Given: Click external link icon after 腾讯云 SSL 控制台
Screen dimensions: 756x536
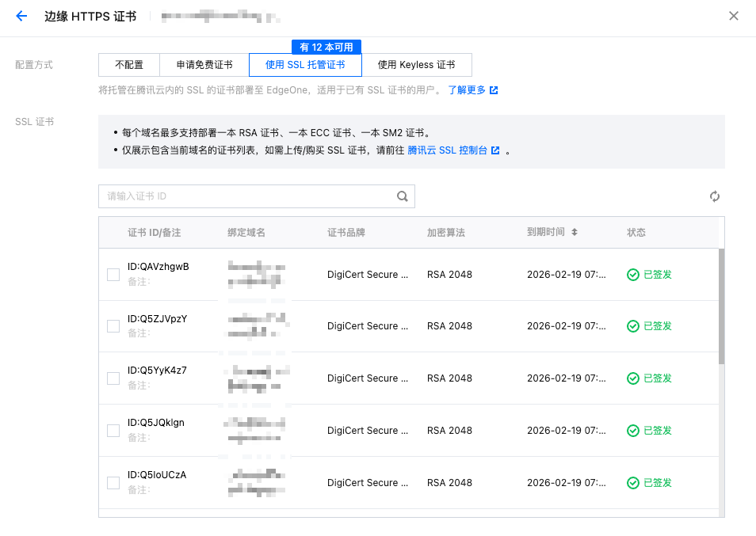Looking at the screenshot, I should tap(495, 150).
